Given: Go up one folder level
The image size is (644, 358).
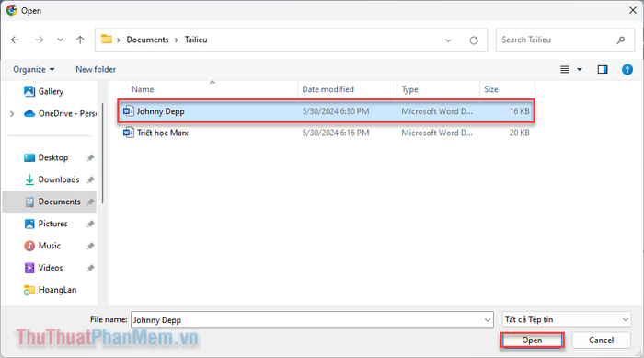Looking at the screenshot, I should (80, 40).
